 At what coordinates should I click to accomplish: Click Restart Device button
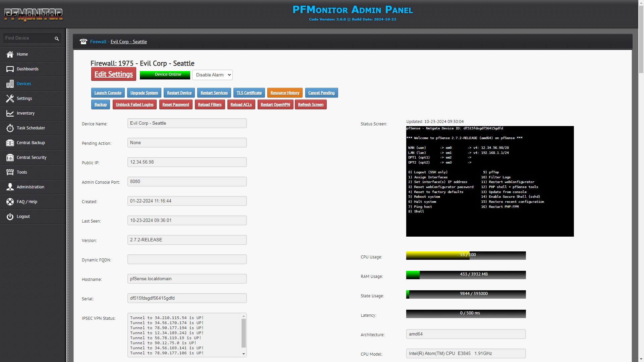tap(179, 93)
